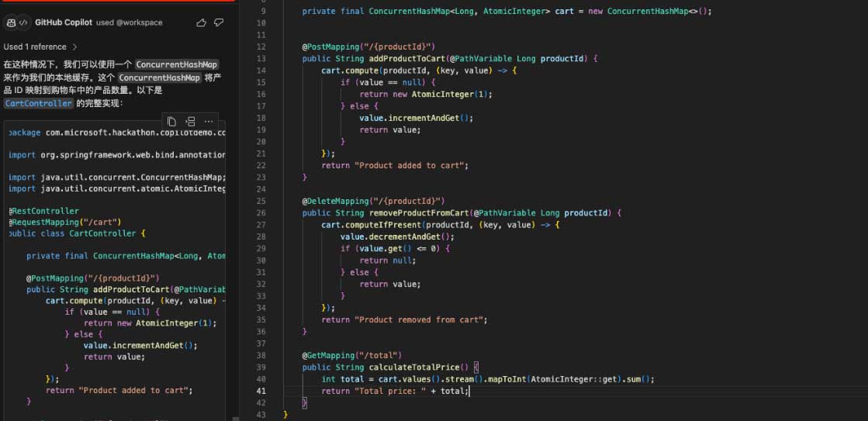
Task: Copy the chat code block
Action: (x=171, y=122)
